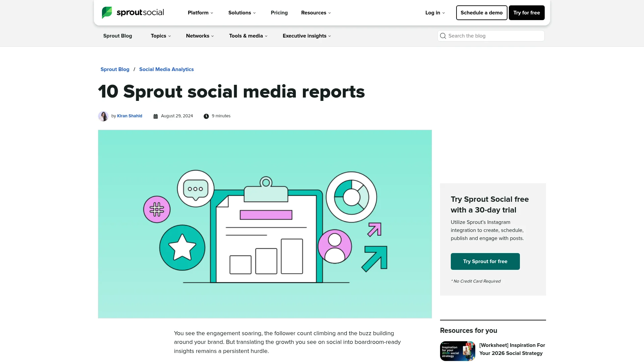The width and height of the screenshot is (644, 362).
Task: Click the '* No Credit Card Required' note
Action: click(476, 281)
